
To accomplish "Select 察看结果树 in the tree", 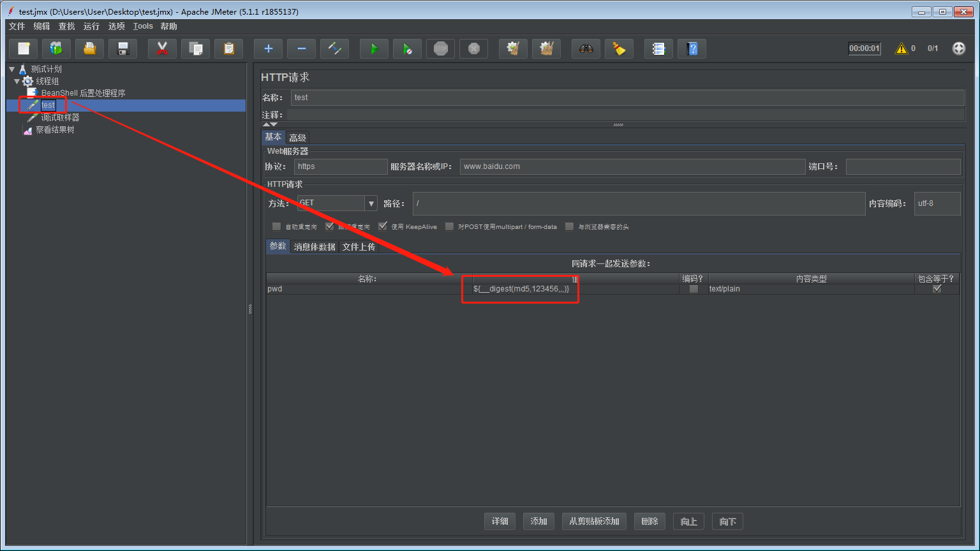I will tap(55, 129).
